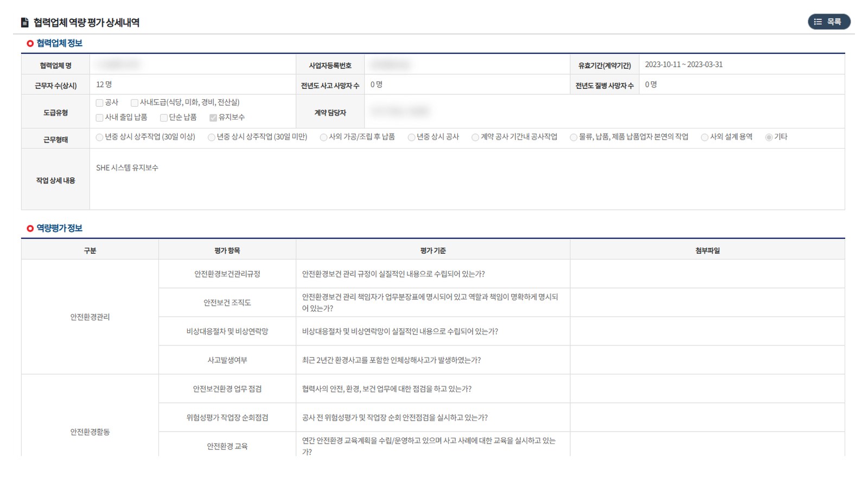Select the 기타 radio button

[x=769, y=137]
